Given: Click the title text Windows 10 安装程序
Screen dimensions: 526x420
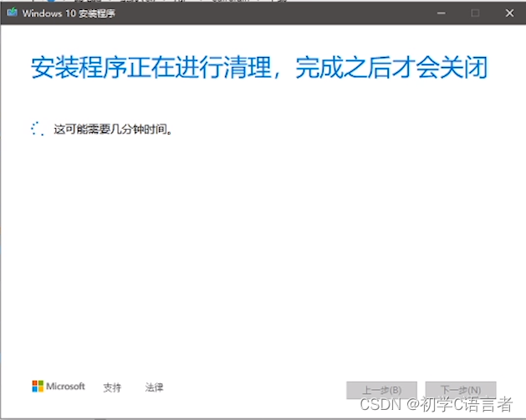Looking at the screenshot, I should click(x=69, y=13).
